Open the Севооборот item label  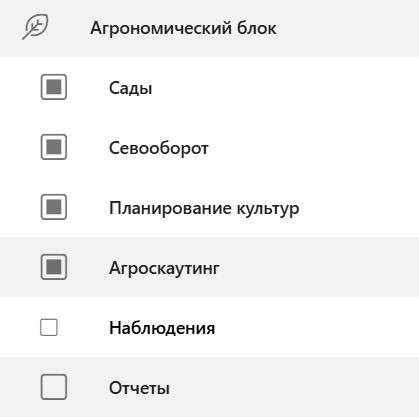click(x=159, y=148)
